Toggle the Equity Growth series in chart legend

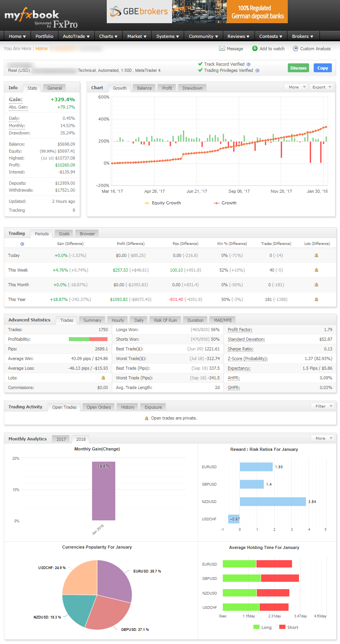click(x=162, y=203)
